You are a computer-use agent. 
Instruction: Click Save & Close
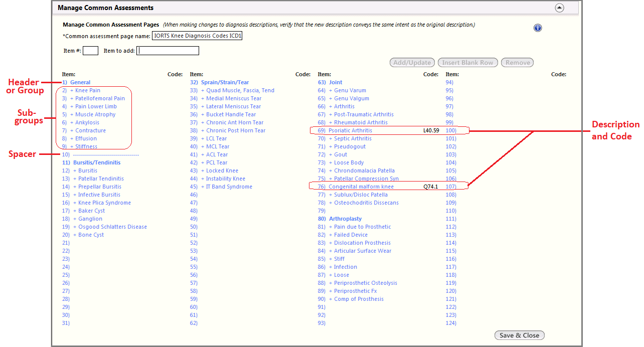[x=519, y=335]
